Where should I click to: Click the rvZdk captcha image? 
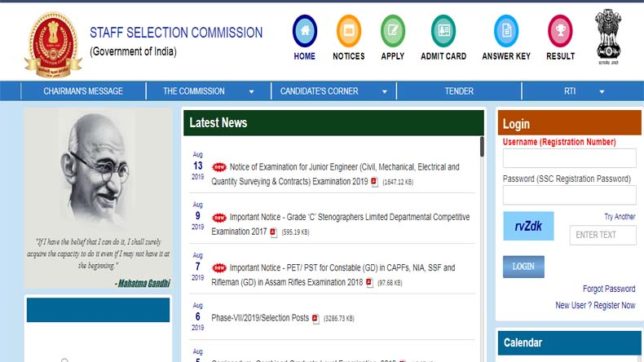[x=528, y=226]
